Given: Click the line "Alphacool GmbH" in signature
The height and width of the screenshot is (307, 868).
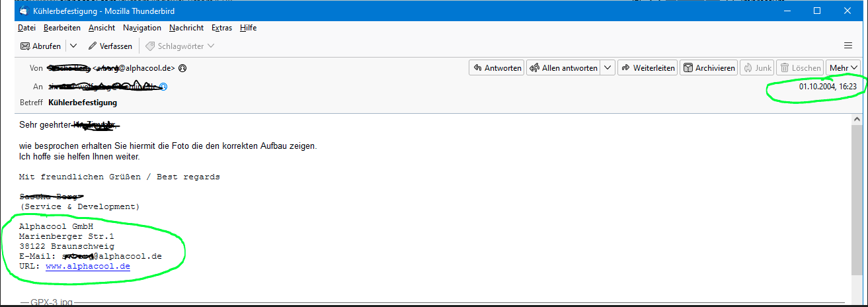Looking at the screenshot, I should (x=56, y=226).
